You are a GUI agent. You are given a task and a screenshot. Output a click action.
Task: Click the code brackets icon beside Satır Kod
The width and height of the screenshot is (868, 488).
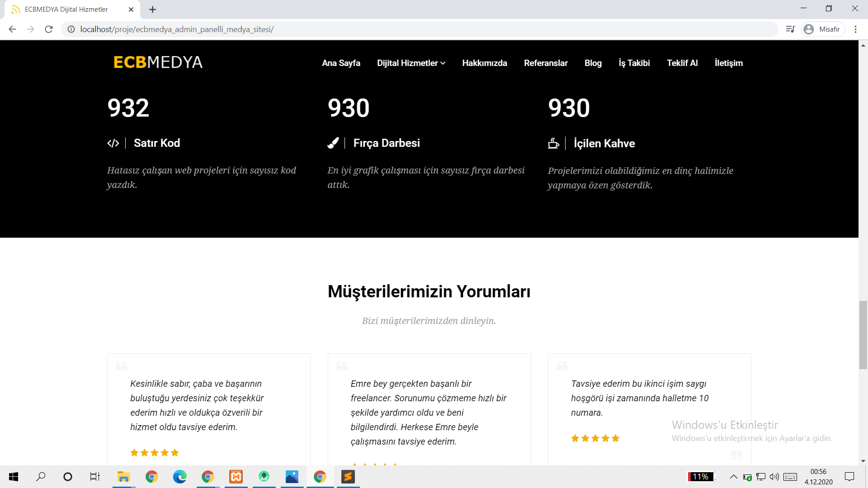click(x=113, y=143)
